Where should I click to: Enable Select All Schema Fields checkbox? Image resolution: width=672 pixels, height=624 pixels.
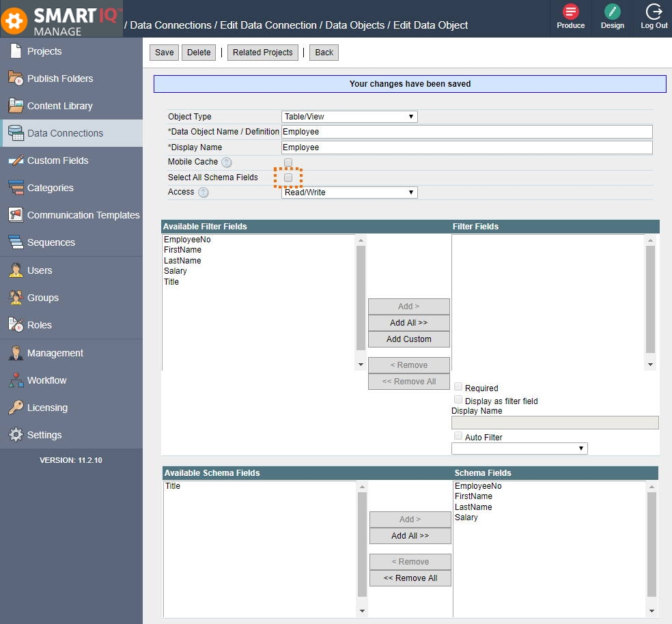(288, 178)
